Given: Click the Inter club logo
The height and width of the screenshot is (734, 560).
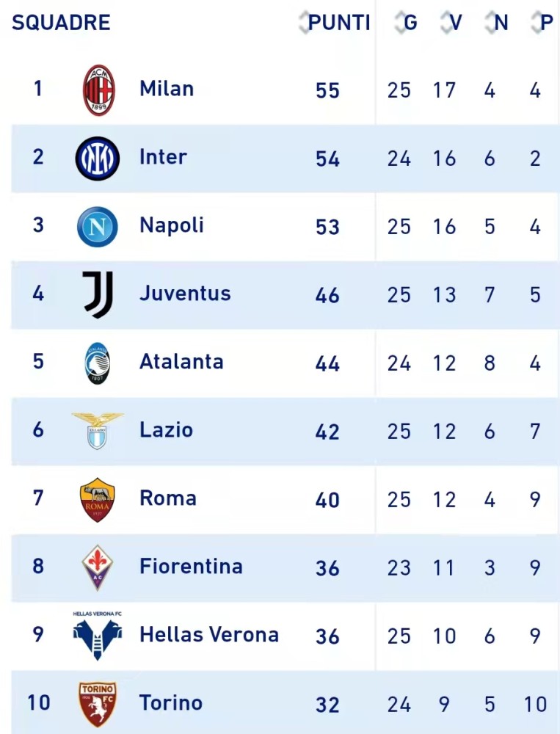Looking at the screenshot, I should pyautogui.click(x=98, y=159).
